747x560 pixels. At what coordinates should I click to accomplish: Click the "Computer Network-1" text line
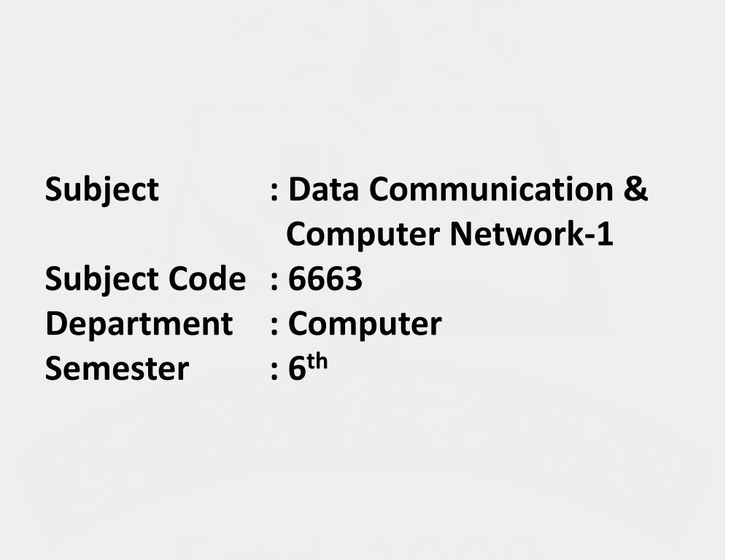tap(449, 236)
